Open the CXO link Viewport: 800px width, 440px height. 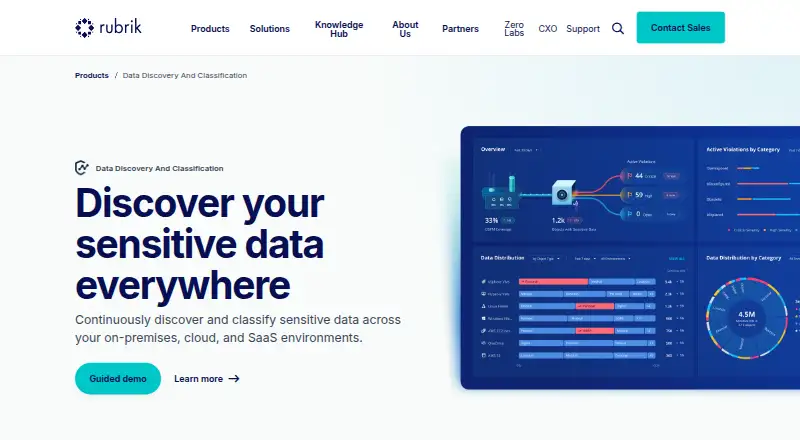pyautogui.click(x=547, y=29)
